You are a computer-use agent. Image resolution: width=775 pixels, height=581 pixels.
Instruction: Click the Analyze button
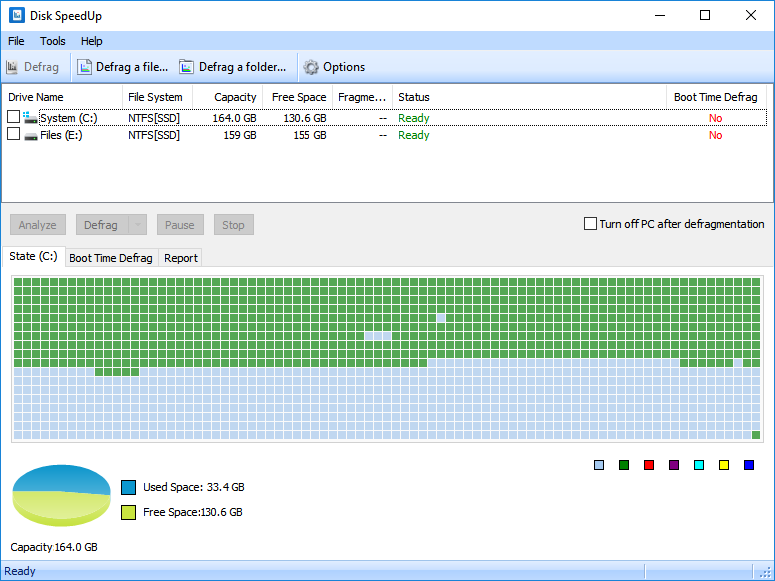pyautogui.click(x=38, y=225)
